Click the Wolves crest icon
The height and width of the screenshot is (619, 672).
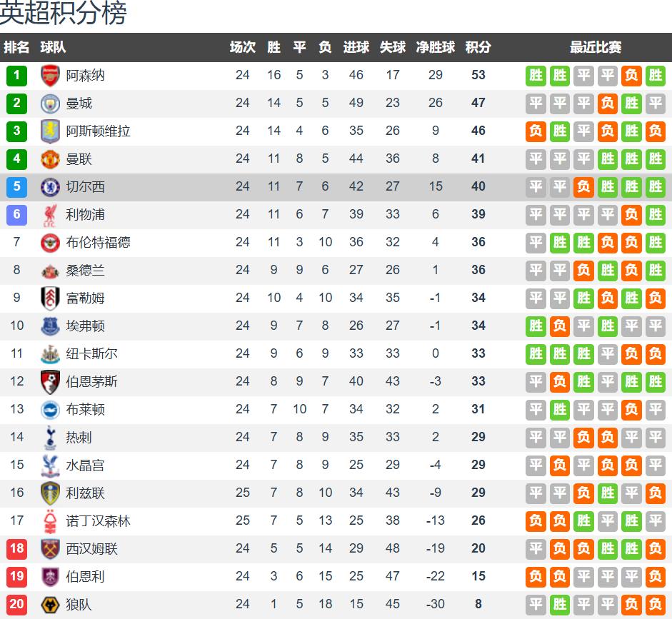[50, 605]
